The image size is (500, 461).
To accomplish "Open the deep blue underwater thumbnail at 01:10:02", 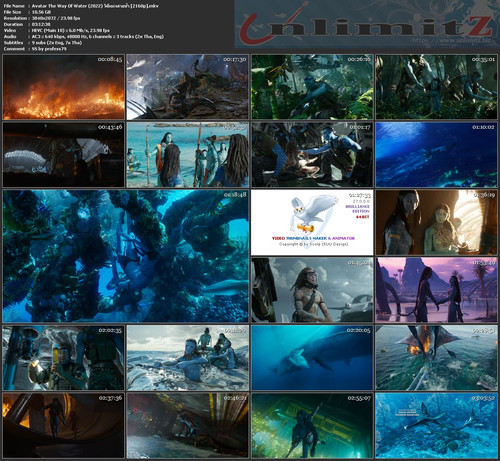I will coord(436,155).
